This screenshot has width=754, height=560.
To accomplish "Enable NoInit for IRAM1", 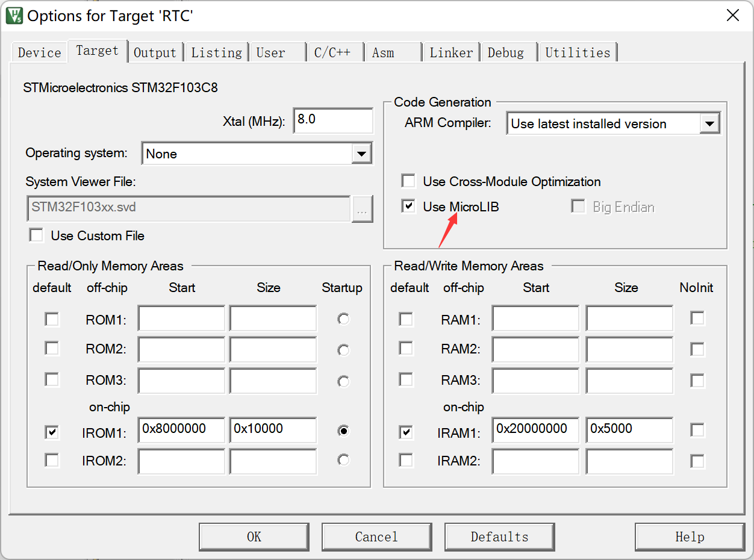I will coord(697,430).
